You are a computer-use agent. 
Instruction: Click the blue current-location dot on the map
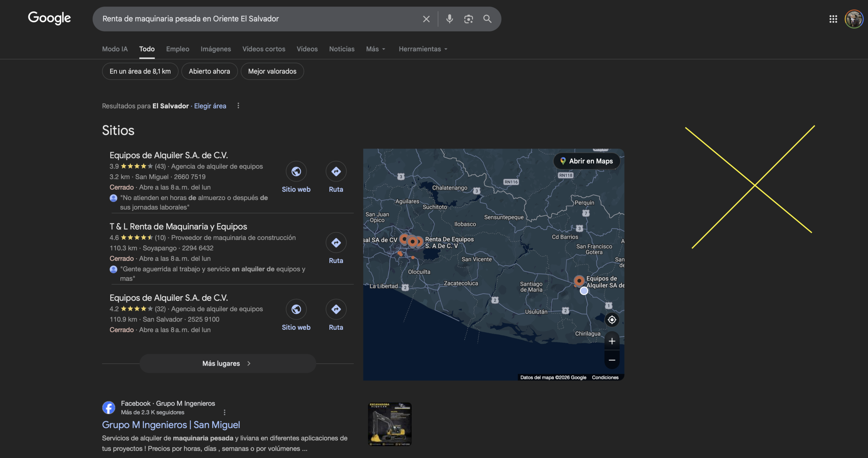point(584,291)
